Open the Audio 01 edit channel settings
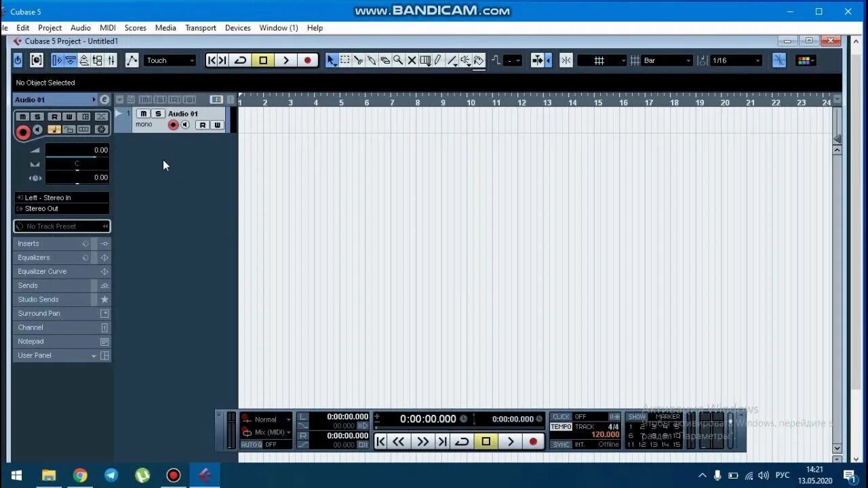The image size is (868, 488). point(104,100)
